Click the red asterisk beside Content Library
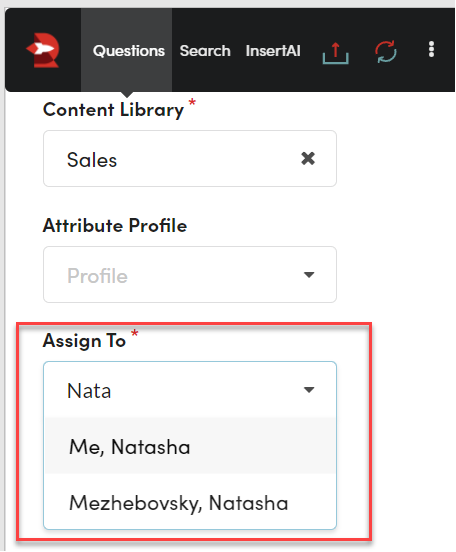The width and height of the screenshot is (456, 552). click(x=192, y=103)
